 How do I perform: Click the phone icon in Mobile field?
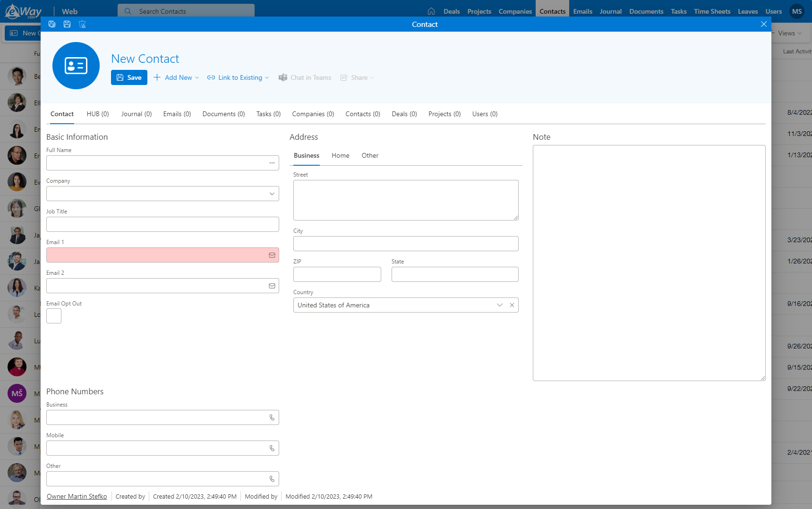(272, 448)
